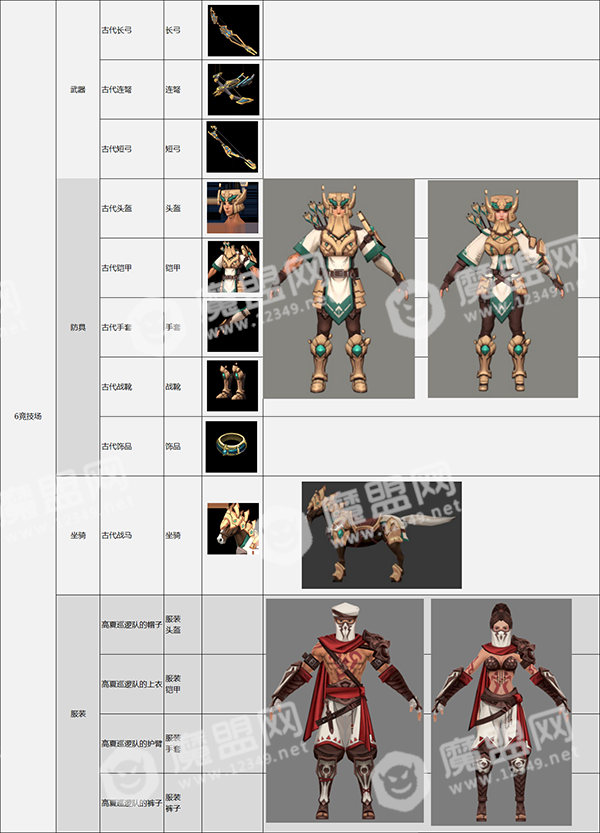Click the 高夏巡逻队的裤子 item name
The height and width of the screenshot is (833, 600).
pyautogui.click(x=132, y=803)
